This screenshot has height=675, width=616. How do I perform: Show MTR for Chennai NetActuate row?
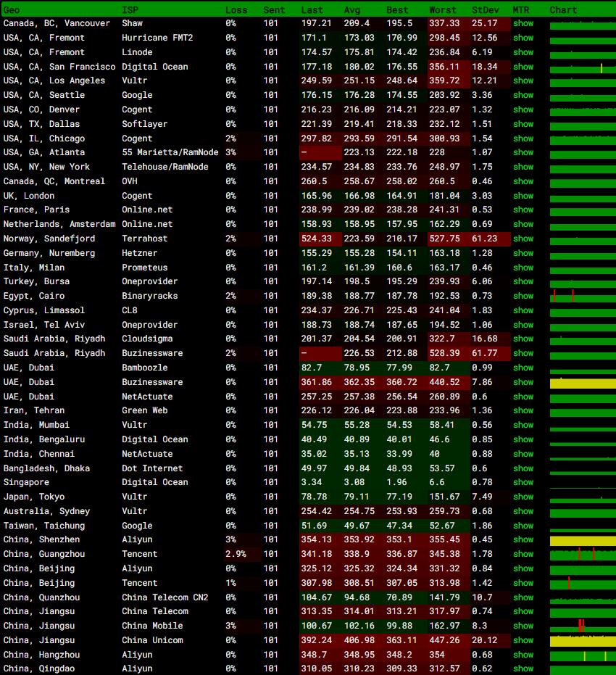pos(523,454)
